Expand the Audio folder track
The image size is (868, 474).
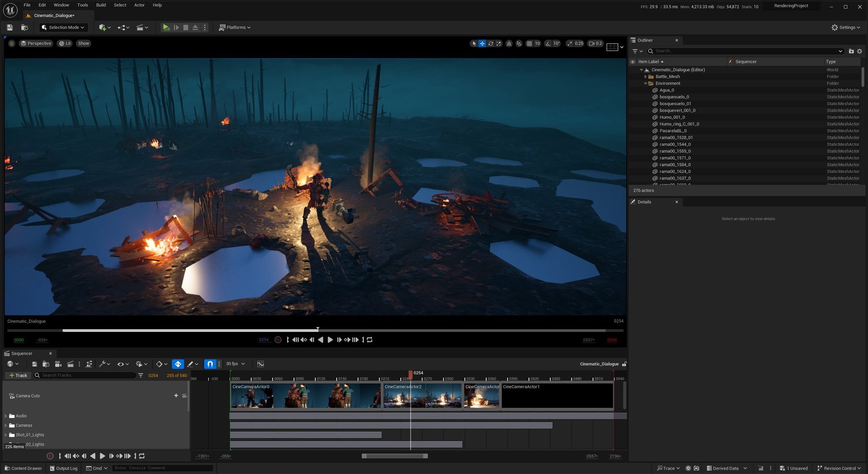point(6,416)
